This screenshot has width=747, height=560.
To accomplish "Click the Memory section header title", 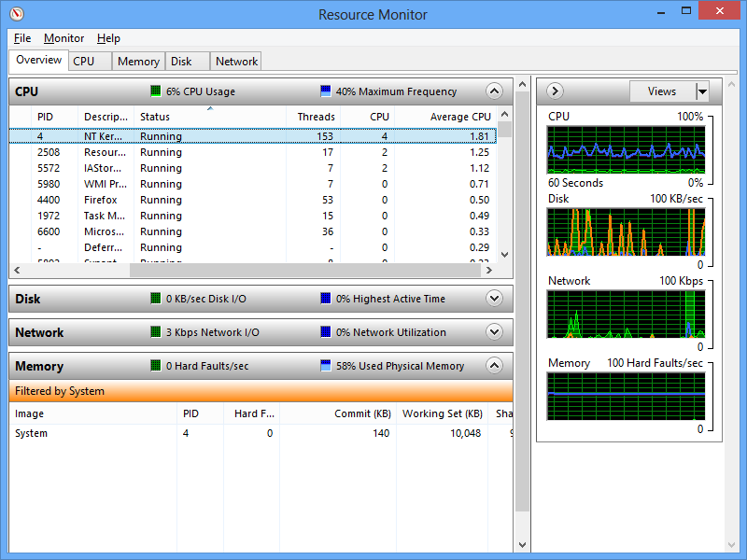I will tap(39, 366).
